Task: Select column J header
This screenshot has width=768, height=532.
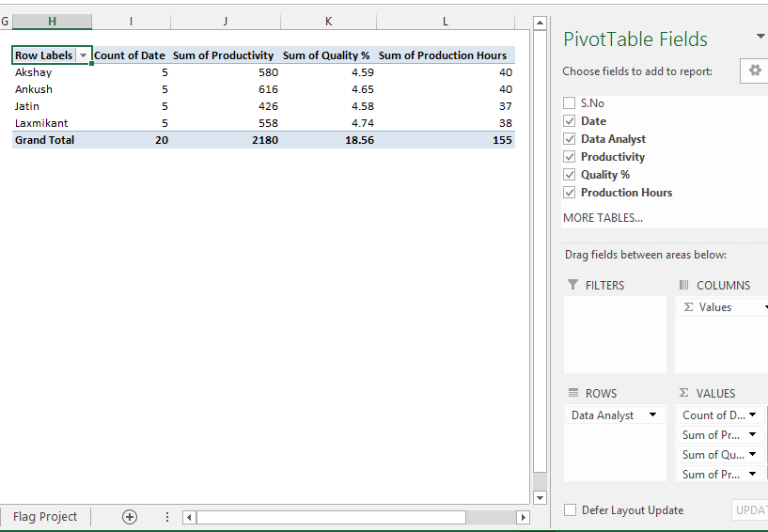Action: coord(226,21)
